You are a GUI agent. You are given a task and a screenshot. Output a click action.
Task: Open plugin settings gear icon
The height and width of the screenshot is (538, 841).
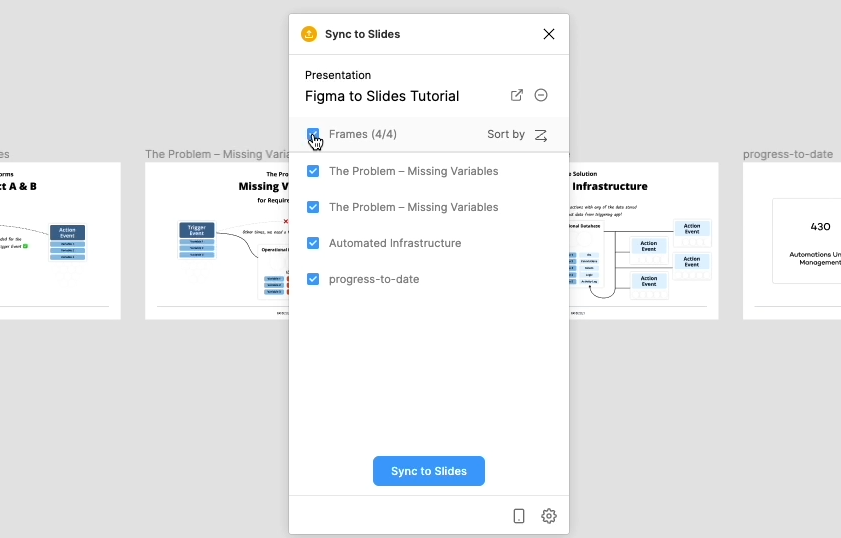(x=549, y=516)
